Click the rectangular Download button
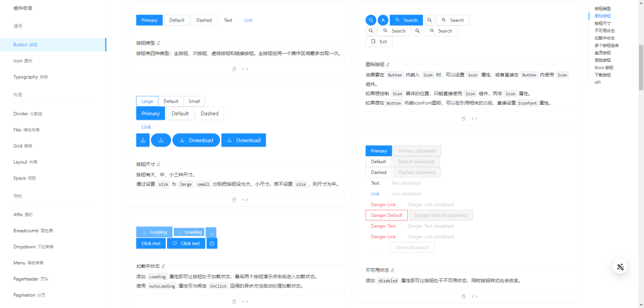This screenshot has height=308, width=644. [x=243, y=140]
